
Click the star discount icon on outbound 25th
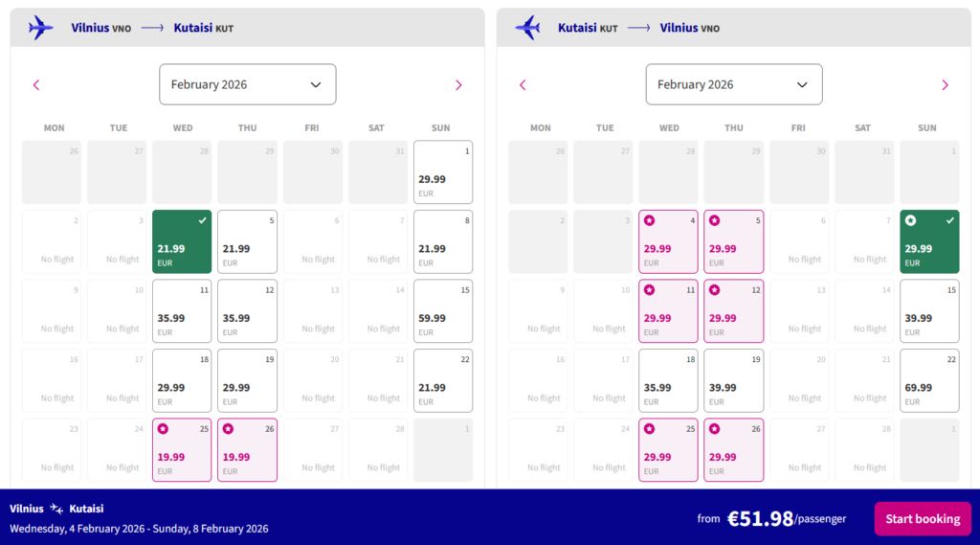[163, 429]
